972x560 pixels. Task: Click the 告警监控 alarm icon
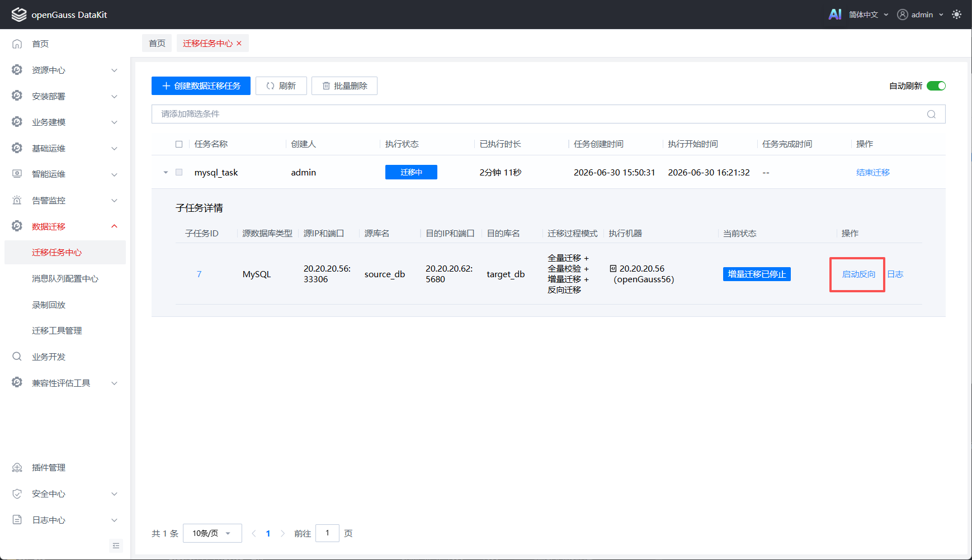tap(17, 200)
